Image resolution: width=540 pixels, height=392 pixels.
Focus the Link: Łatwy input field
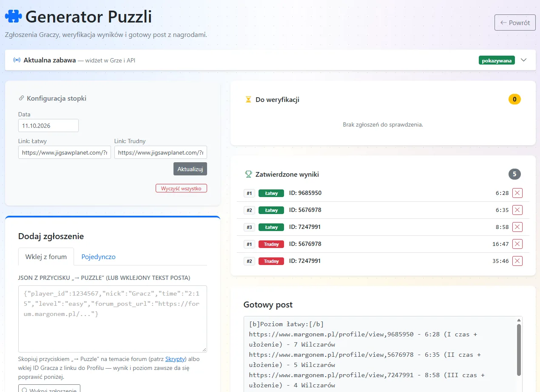point(65,152)
